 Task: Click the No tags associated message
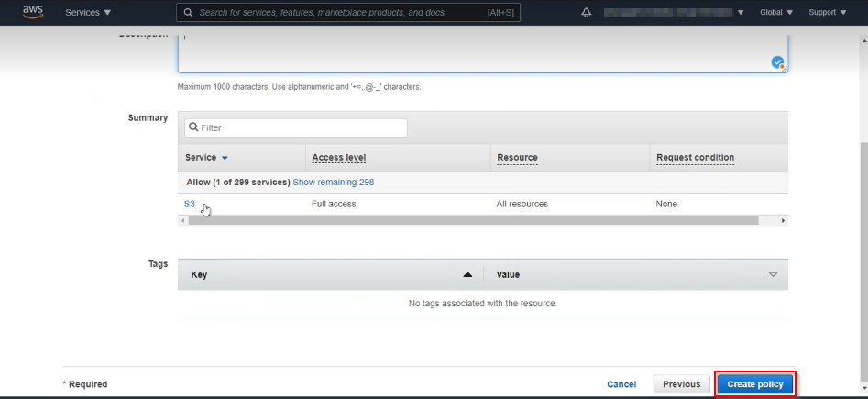[x=483, y=303]
